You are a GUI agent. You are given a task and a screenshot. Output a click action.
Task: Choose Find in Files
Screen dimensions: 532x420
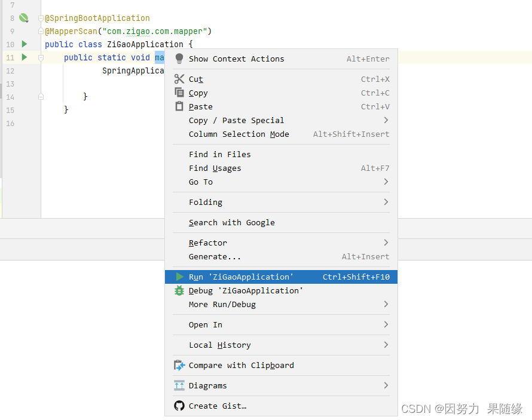coord(281,154)
